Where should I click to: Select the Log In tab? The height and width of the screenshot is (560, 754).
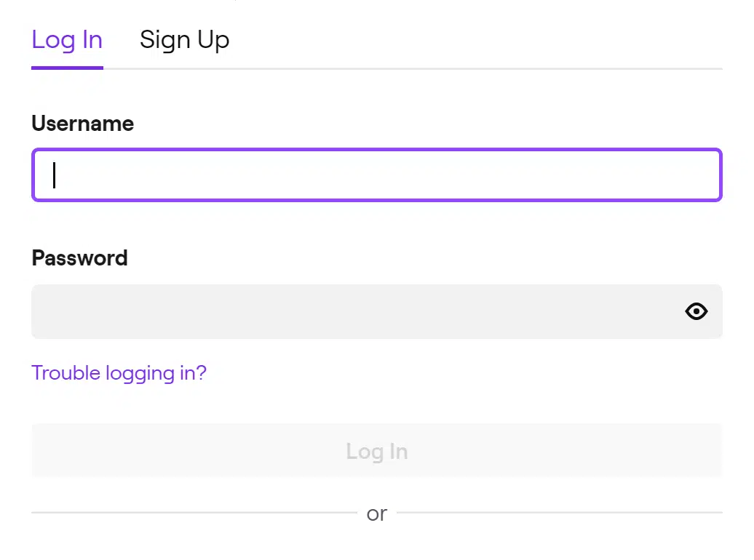pyautogui.click(x=67, y=40)
